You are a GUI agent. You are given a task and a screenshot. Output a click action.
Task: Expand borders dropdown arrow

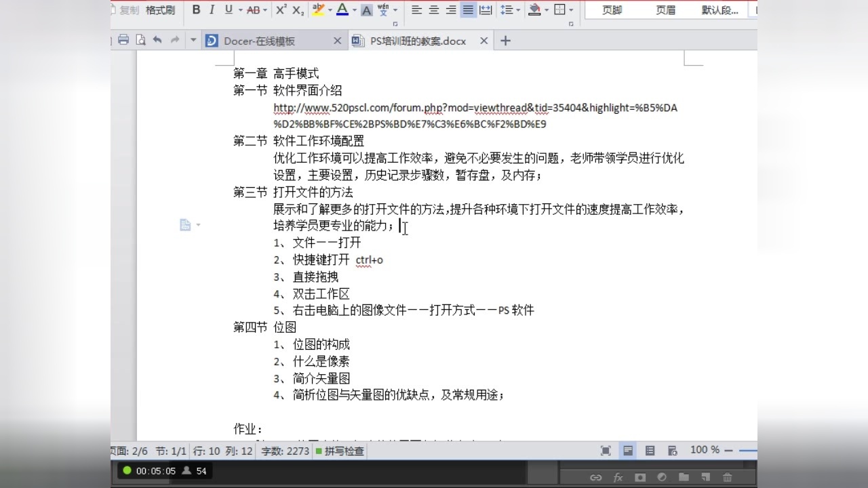click(571, 10)
